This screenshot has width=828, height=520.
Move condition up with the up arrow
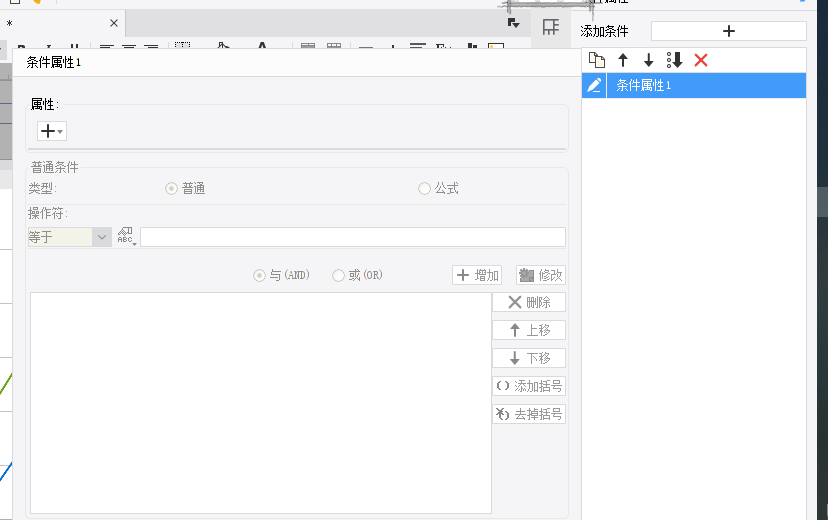click(x=623, y=61)
